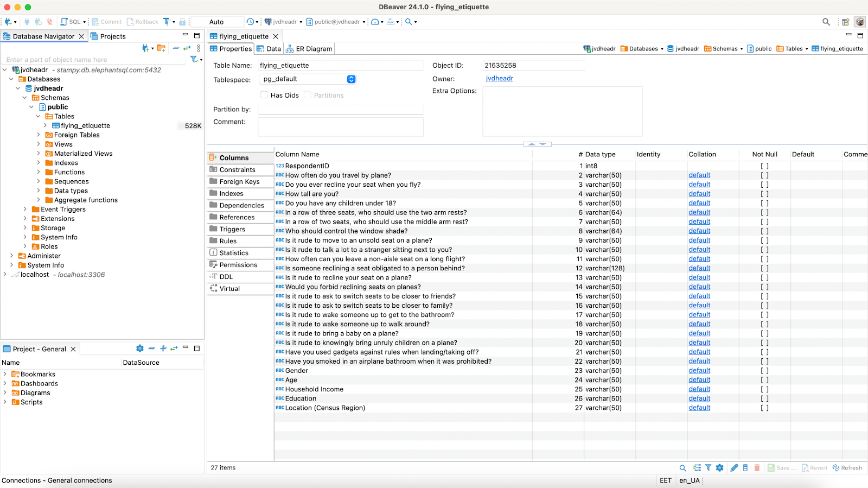
Task: Toggle Not Null for 'Who should control the window shade?'
Action: pos(764,231)
